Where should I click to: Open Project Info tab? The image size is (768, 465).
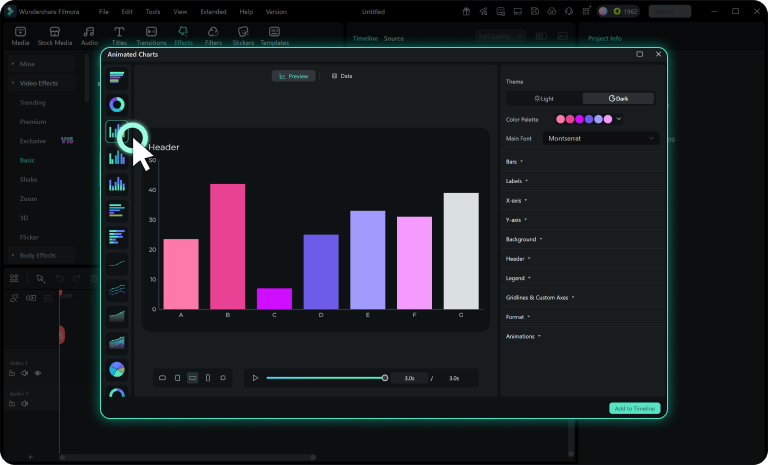604,38
